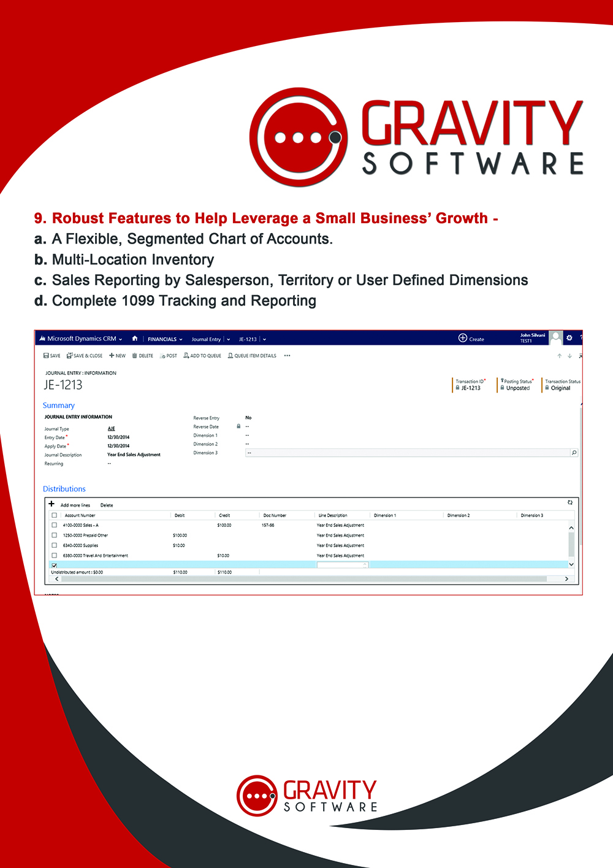Expand the Journal Entry nav chevron
Image resolution: width=613 pixels, height=868 pixels.
pyautogui.click(x=229, y=339)
